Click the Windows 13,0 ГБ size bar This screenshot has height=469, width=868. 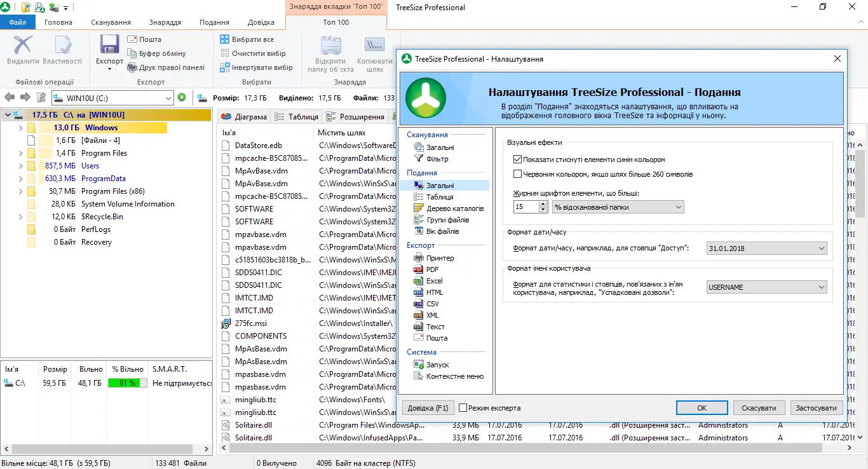point(102,128)
